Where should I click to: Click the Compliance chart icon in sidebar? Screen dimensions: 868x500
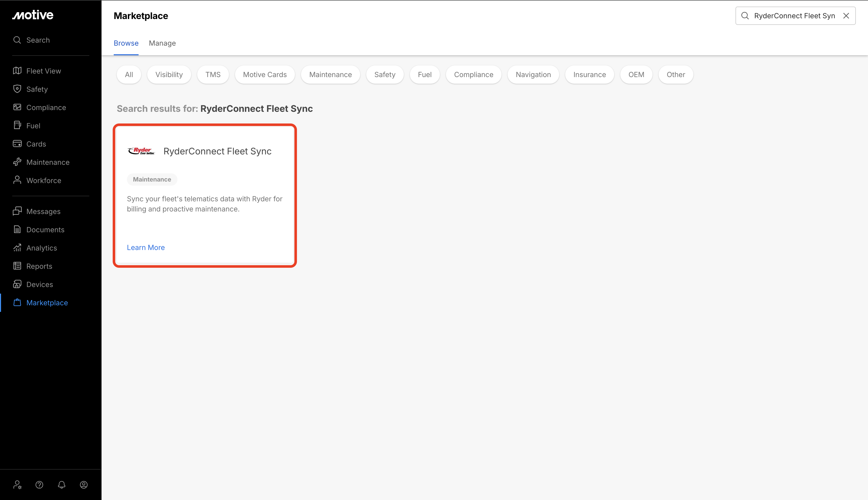click(17, 107)
